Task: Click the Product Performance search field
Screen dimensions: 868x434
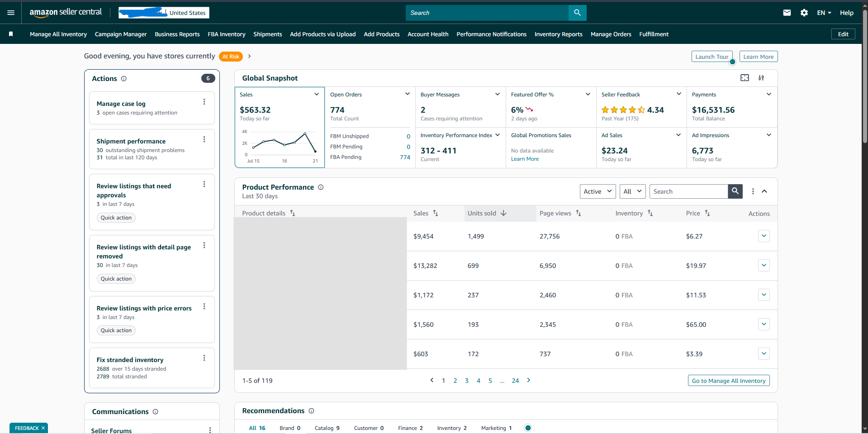Action: pos(688,191)
